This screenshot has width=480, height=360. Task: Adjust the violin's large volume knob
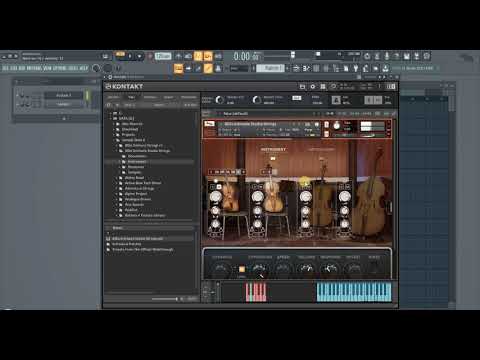point(215,197)
